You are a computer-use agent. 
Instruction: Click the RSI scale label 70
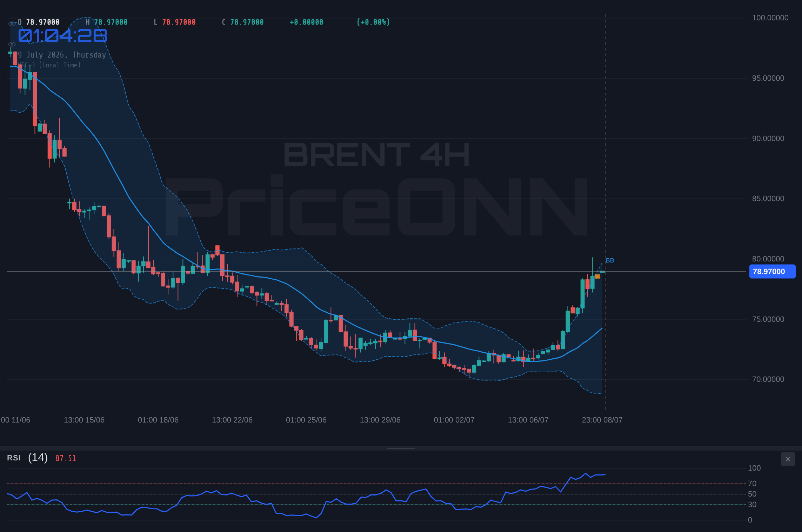click(752, 484)
